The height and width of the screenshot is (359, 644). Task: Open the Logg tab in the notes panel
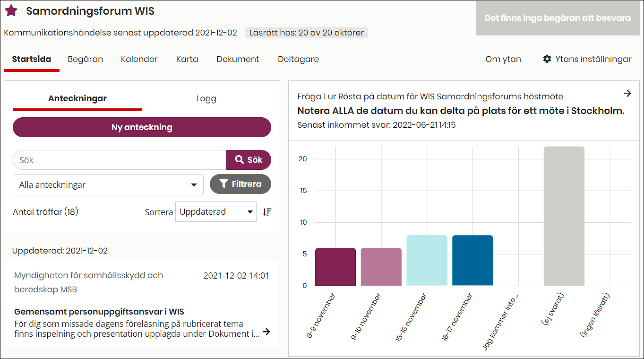point(206,98)
